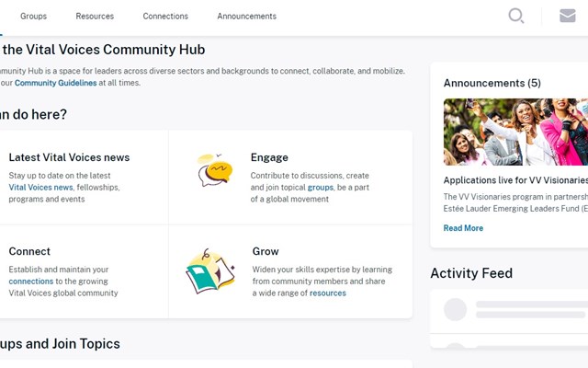Image resolution: width=588 pixels, height=368 pixels.
Task: Open Applications live for VV Visionaries title
Action: (515, 180)
